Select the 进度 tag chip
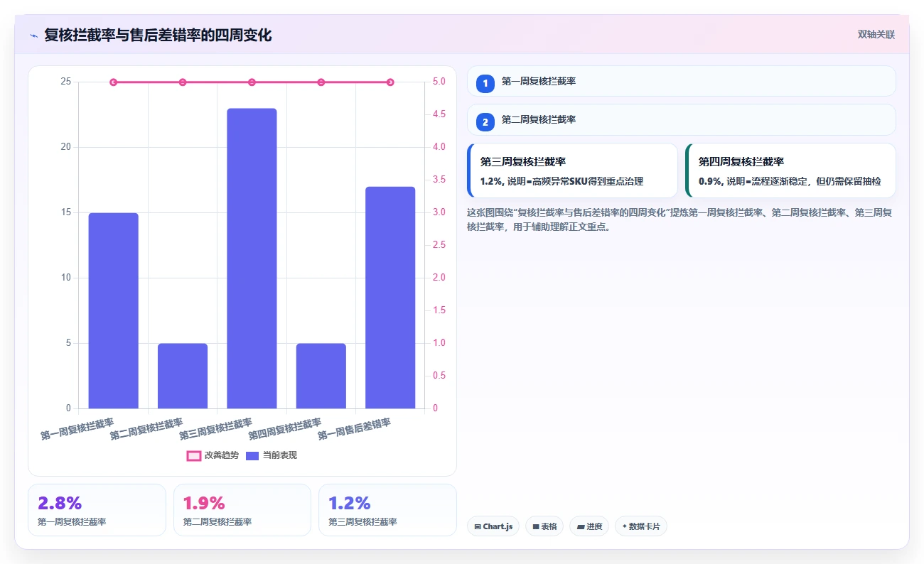The image size is (924, 564). [x=589, y=526]
